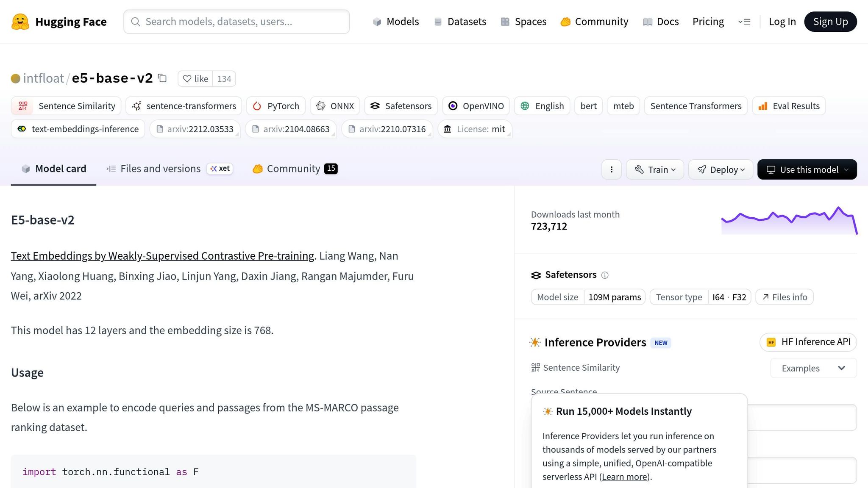The image size is (868, 488).
Task: Switch to Files and versions tab
Action: coord(160,169)
